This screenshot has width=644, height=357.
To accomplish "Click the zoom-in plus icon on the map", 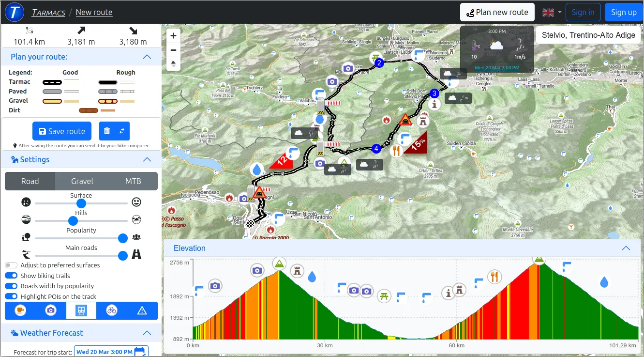I will [x=173, y=35].
